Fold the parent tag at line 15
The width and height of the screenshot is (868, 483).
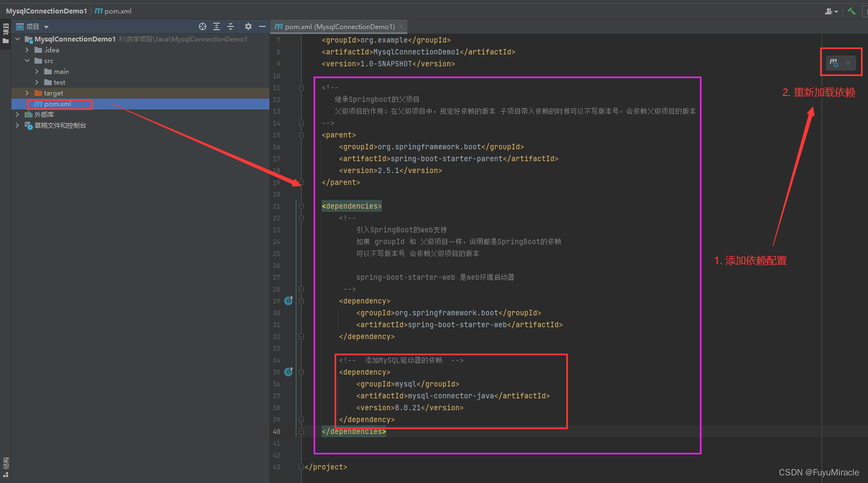pyautogui.click(x=302, y=135)
